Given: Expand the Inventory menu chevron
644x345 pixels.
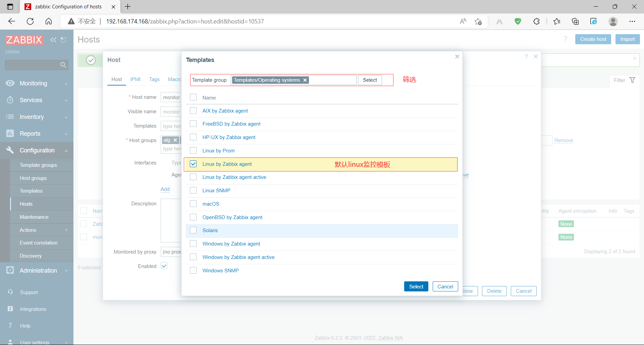Looking at the screenshot, I should (66, 117).
